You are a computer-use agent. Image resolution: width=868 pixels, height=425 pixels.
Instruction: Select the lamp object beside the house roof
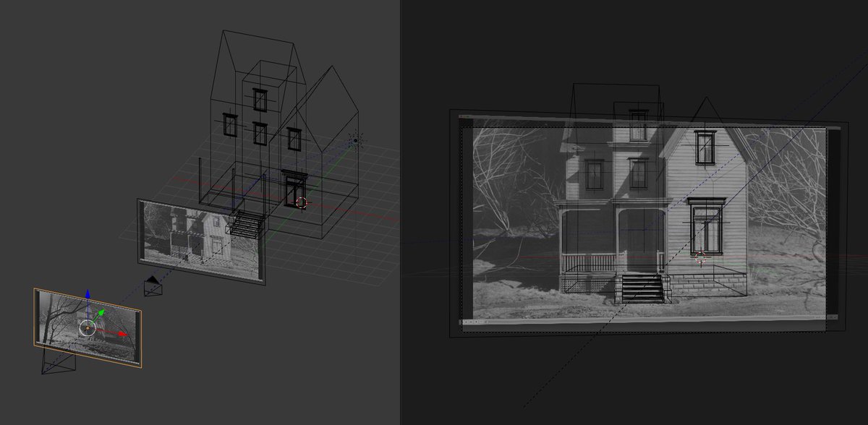point(354,140)
